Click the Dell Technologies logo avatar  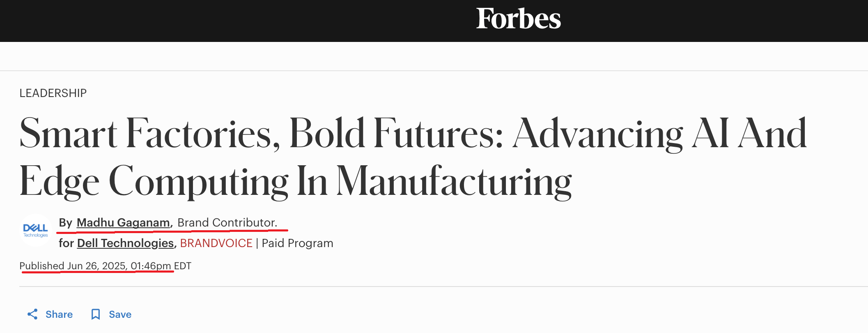36,230
